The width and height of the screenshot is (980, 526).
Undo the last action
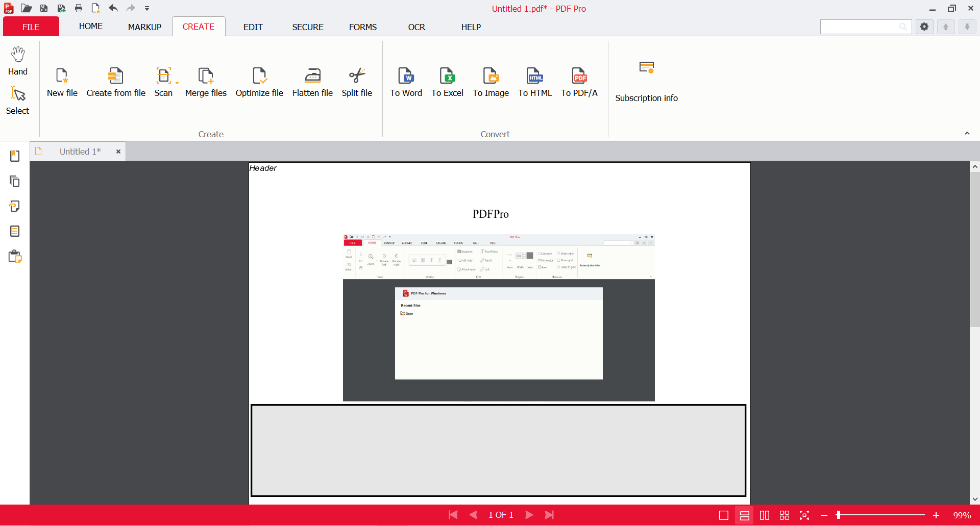[113, 8]
